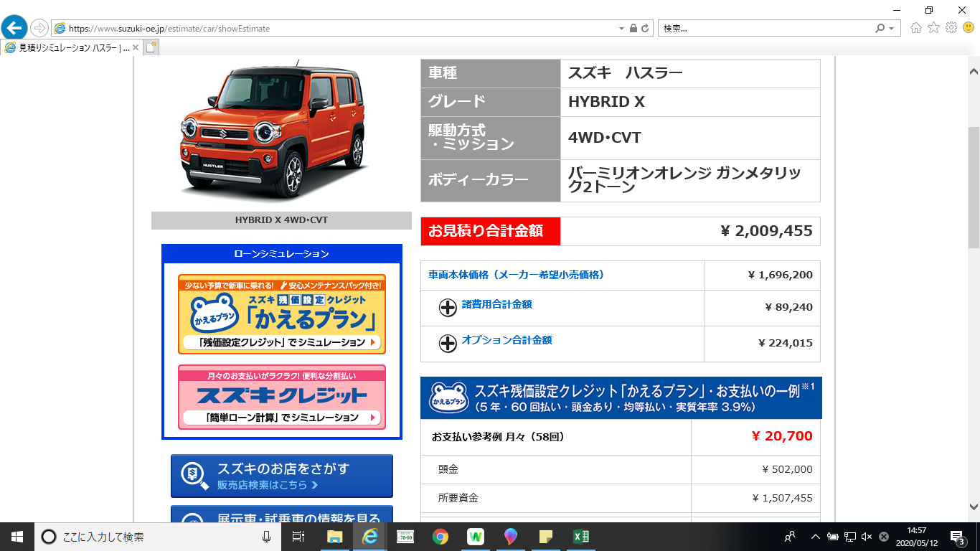
Task: Click the page scrollbar up arrow
Action: tap(974, 70)
